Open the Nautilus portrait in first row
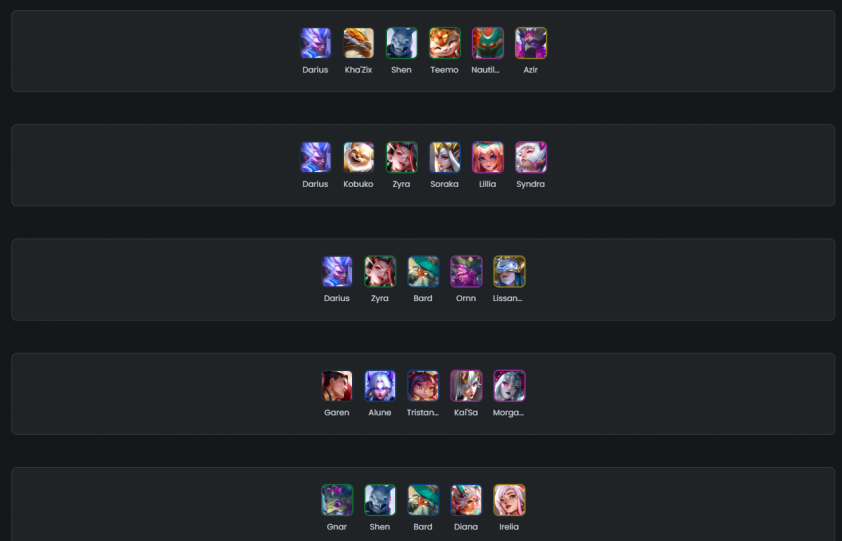This screenshot has height=541, width=842. click(x=488, y=43)
